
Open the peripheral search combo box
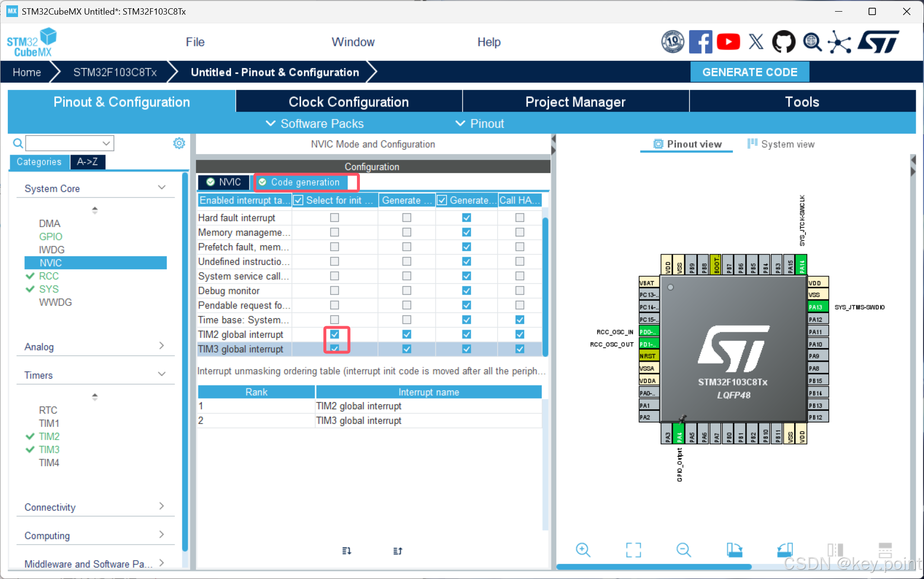pos(70,143)
